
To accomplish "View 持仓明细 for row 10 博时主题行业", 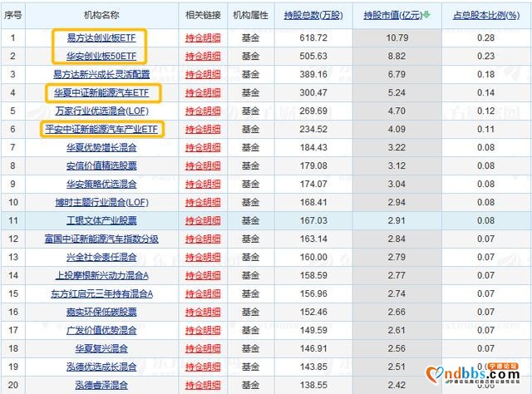I will [203, 203].
